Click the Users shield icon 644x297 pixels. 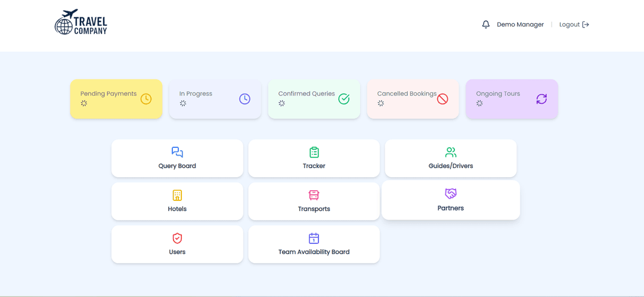point(177,238)
